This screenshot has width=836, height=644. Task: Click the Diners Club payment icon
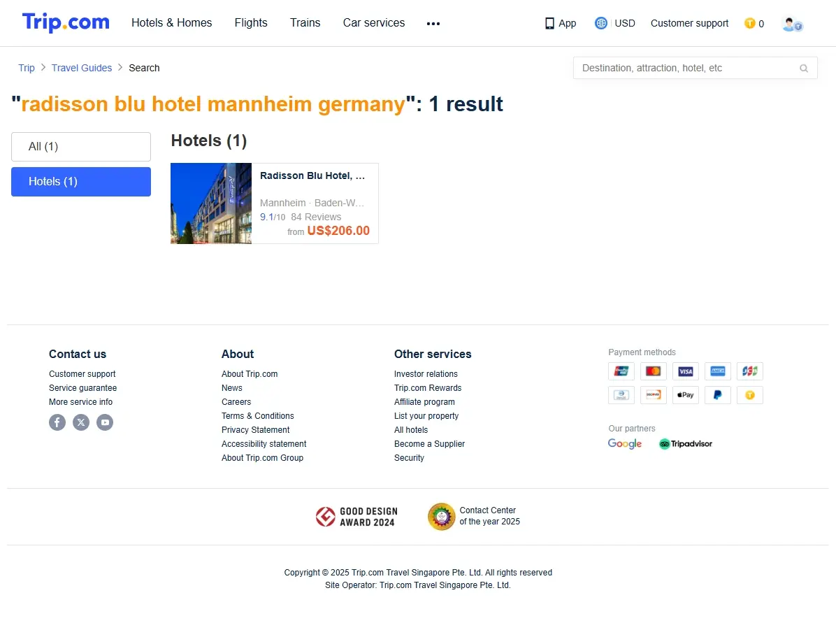pyautogui.click(x=621, y=395)
